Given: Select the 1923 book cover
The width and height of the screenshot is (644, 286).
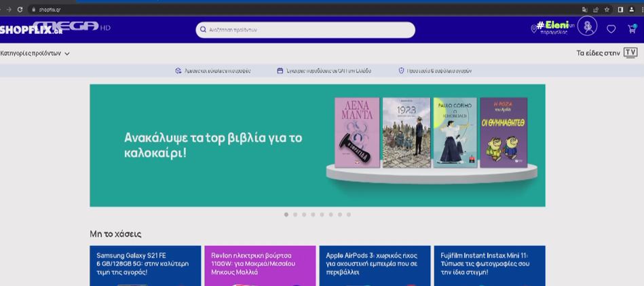Looking at the screenshot, I should tap(406, 132).
